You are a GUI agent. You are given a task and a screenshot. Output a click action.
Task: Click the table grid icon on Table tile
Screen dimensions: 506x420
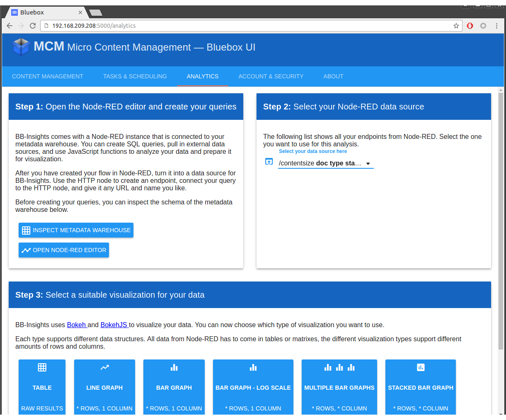pyautogui.click(x=42, y=367)
